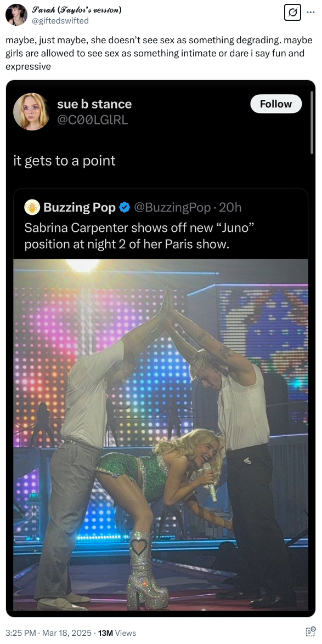Click the 20h post timestamp
Image resolution: width=322 pixels, height=644 pixels.
point(230,208)
